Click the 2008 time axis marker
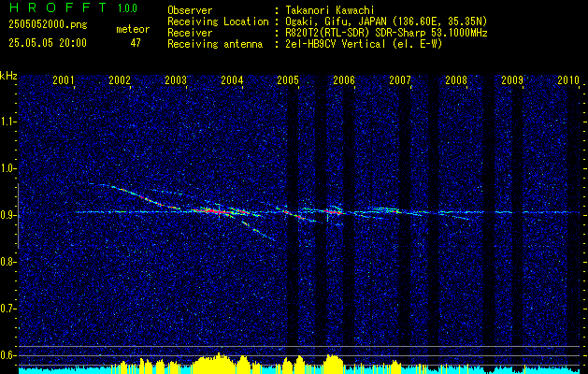The width and height of the screenshot is (588, 374). (x=456, y=79)
